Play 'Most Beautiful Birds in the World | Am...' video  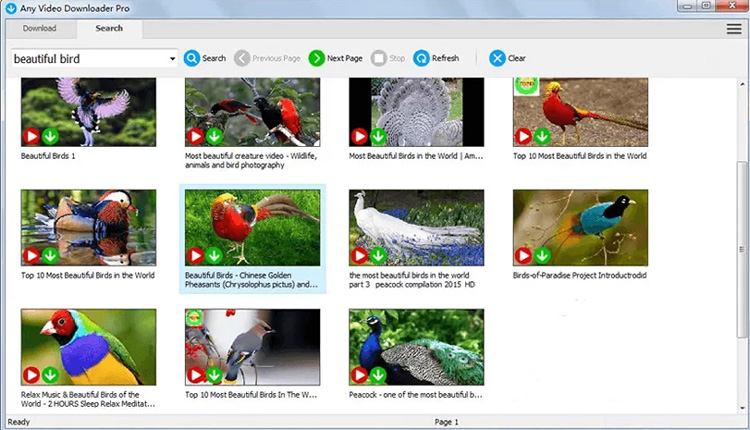point(359,136)
